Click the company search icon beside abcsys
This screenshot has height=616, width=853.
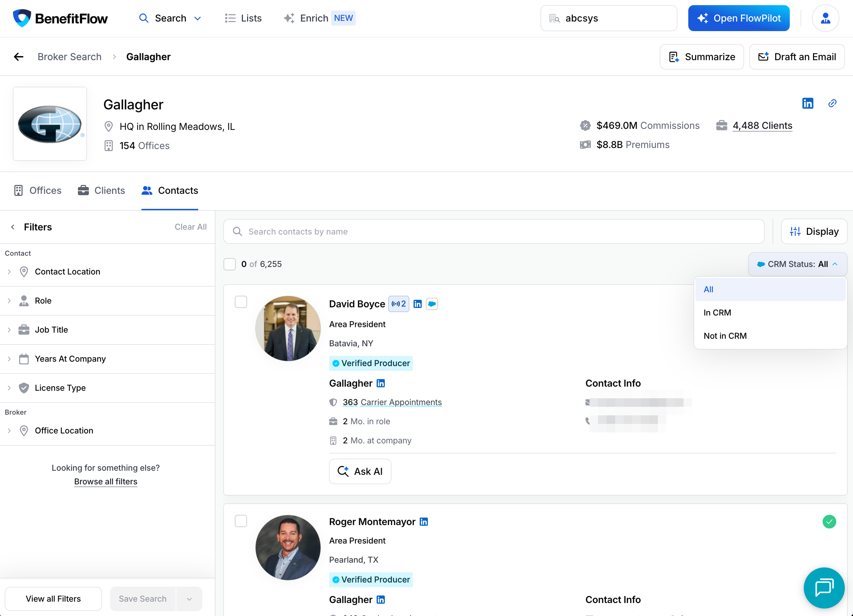coord(554,18)
